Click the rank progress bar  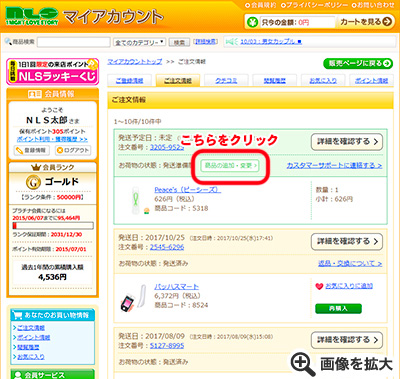pyautogui.click(x=53, y=226)
